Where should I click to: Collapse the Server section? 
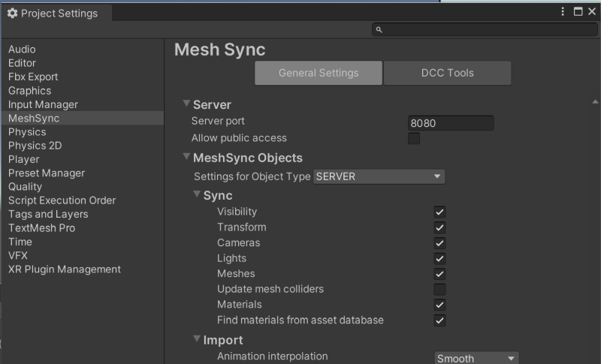coord(186,104)
